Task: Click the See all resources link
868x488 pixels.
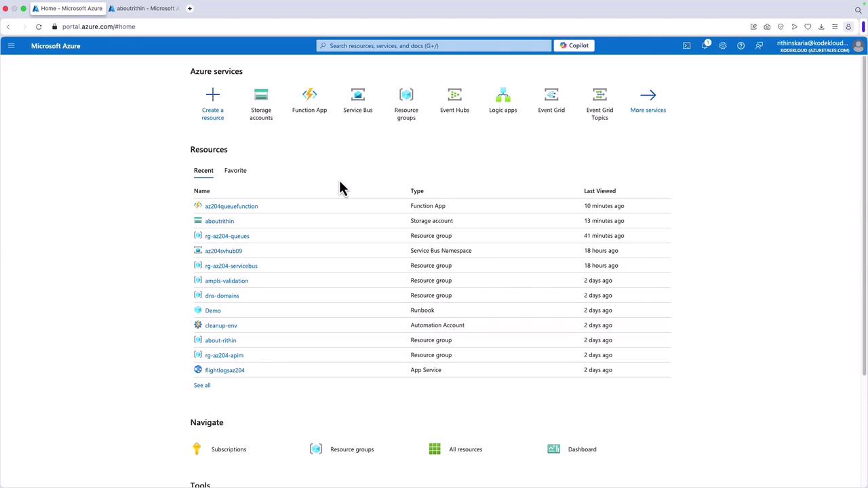Action: click(x=202, y=385)
